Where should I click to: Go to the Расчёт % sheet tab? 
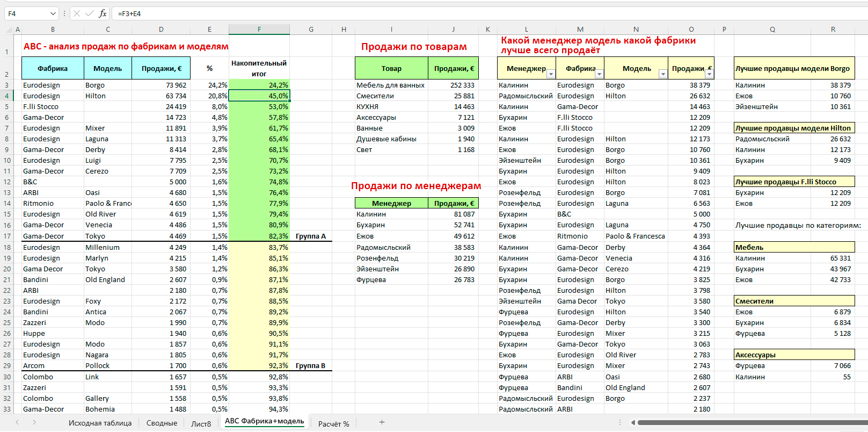coord(333,423)
